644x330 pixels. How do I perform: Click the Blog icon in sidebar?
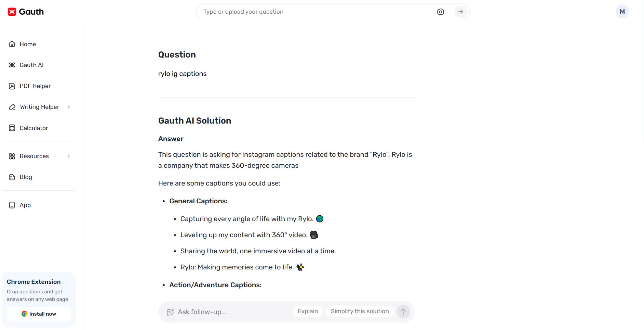(12, 177)
